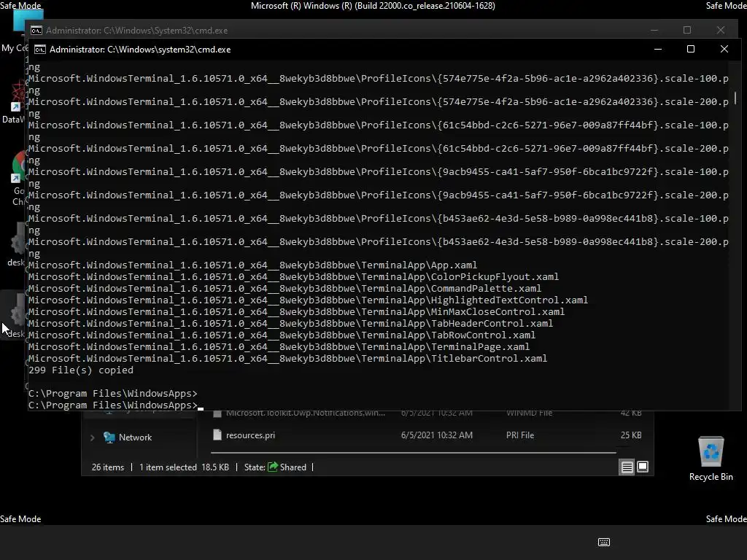The image size is (747, 560).
Task: Minimize the background cmd.exe window
Action: coord(654,30)
